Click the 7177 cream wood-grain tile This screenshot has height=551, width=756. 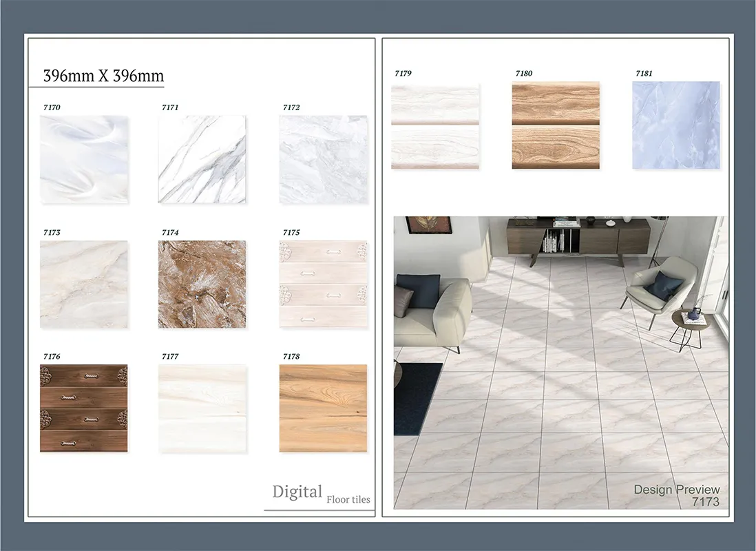(202, 408)
